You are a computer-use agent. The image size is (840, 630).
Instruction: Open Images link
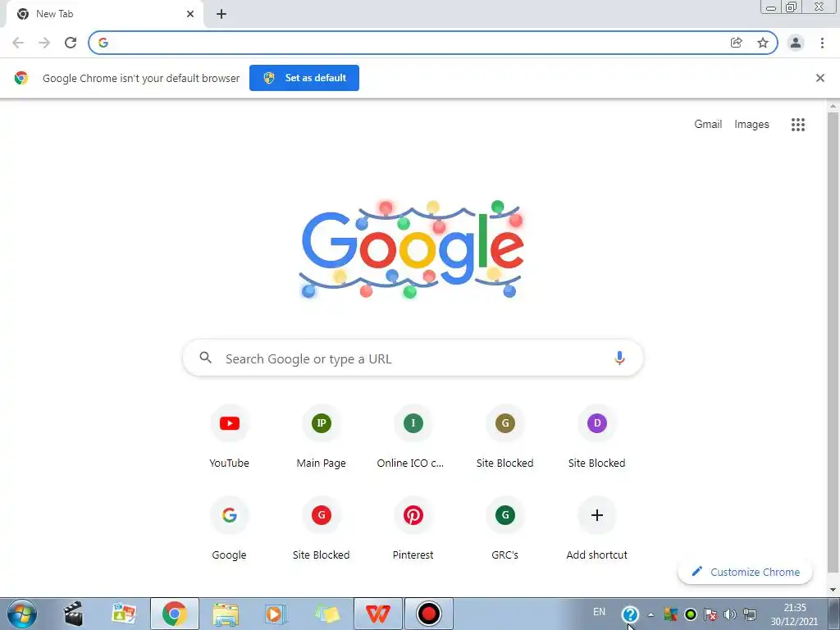coord(751,125)
